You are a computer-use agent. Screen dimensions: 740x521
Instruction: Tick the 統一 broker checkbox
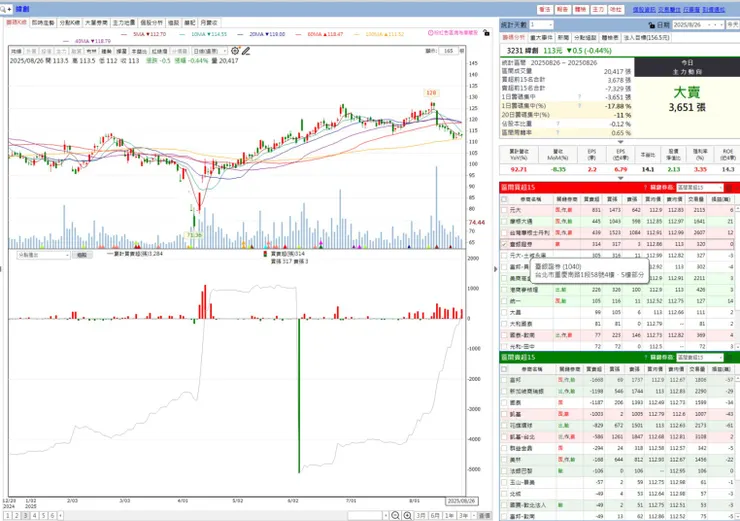(504, 301)
